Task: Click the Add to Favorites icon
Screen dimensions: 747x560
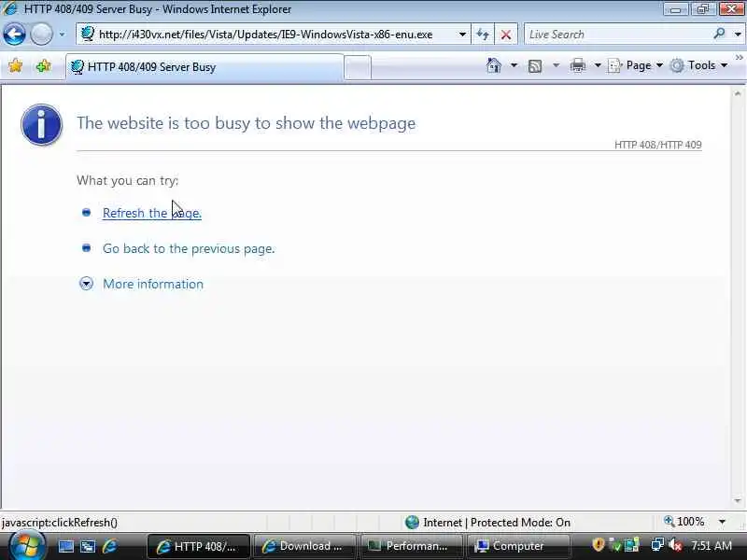Action: tap(43, 65)
